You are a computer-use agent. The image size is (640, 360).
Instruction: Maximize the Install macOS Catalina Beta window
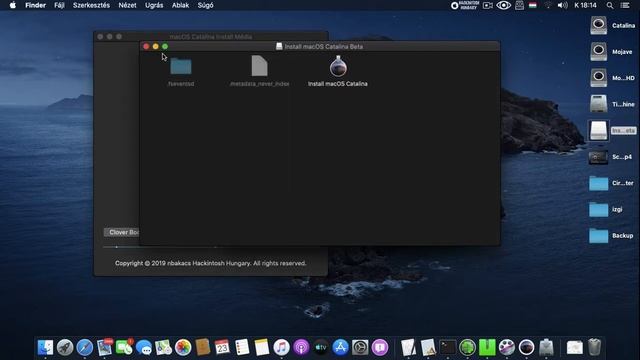click(165, 47)
